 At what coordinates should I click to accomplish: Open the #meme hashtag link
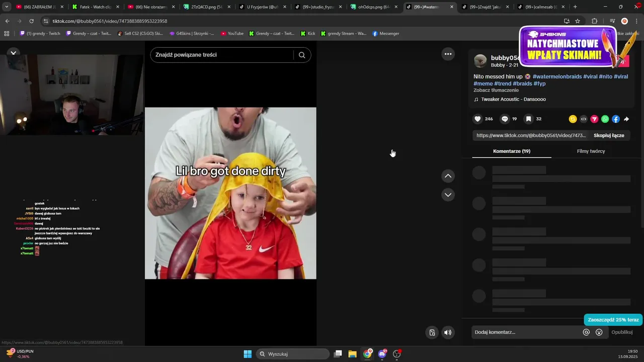[x=483, y=83]
